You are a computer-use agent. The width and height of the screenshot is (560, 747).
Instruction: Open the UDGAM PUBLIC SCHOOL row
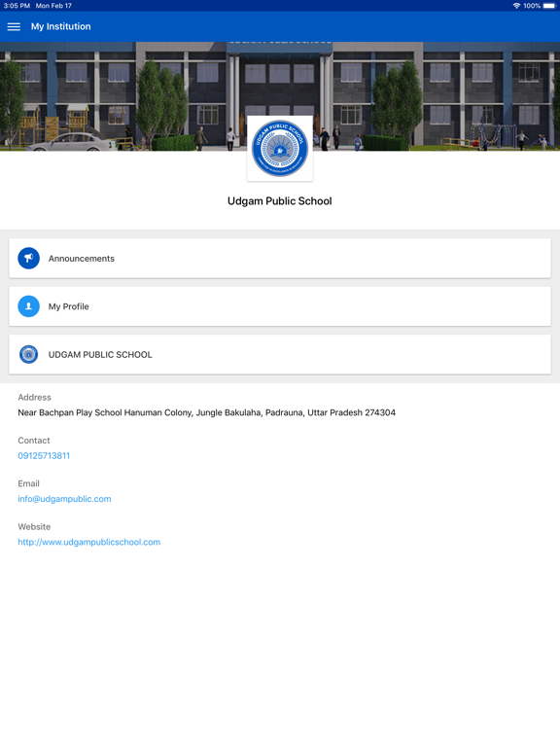coord(280,354)
